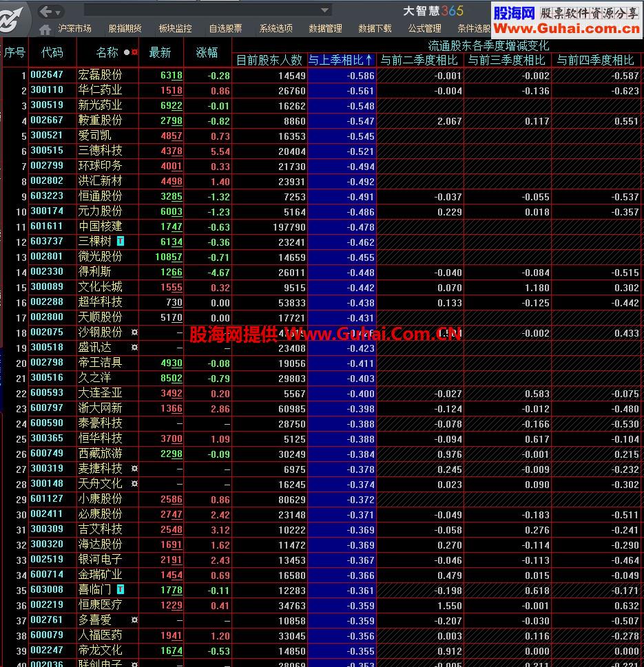Select the 洪汇新材 stock name

100,181
